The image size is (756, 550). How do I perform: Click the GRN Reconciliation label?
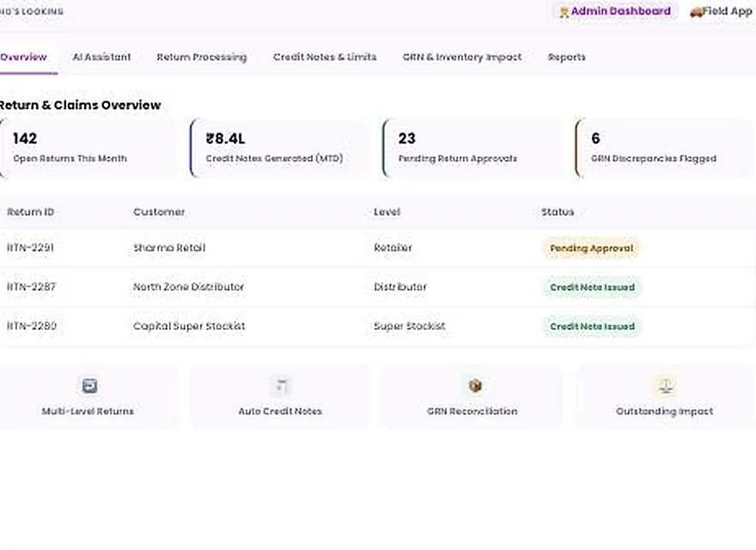point(472,411)
